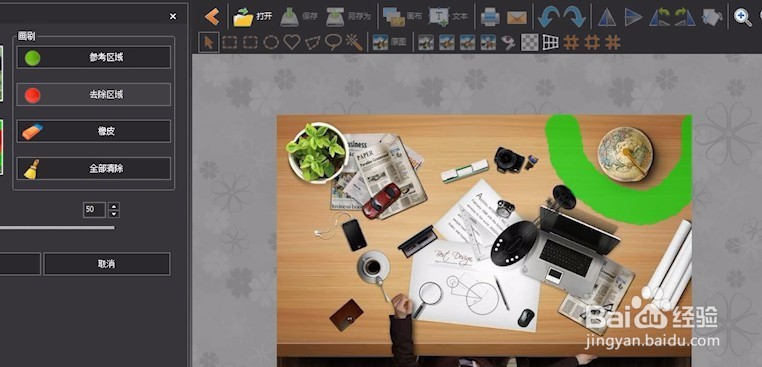The image size is (762, 367).
Task: Flip image horizontally with triangle icon
Action: pos(607,17)
